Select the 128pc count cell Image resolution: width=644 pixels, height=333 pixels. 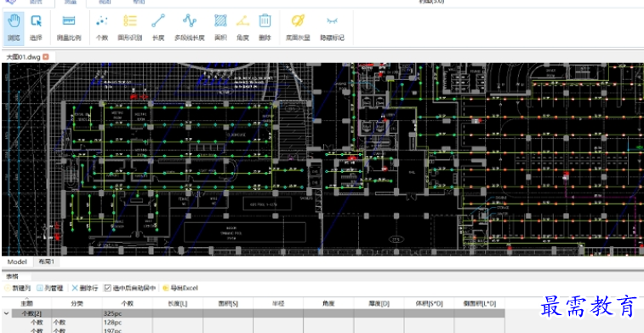point(127,323)
